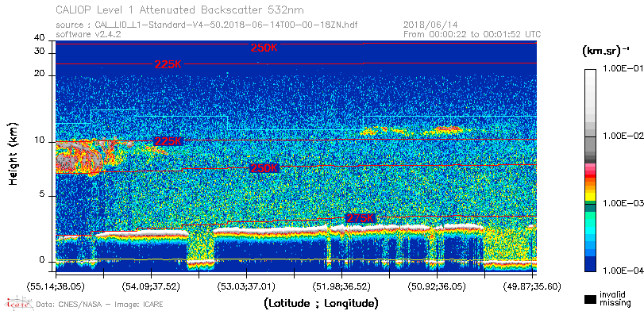
Task: Click the (55.14;38.05) axis label
Action: 56,286
